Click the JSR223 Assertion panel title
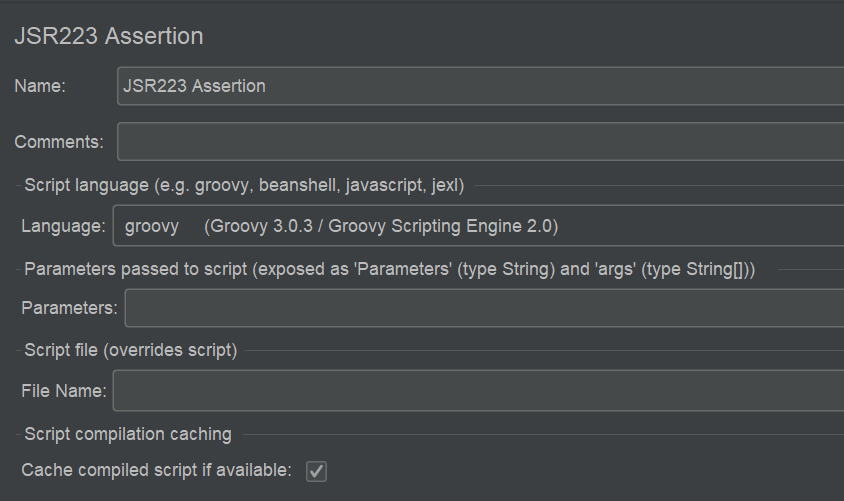 coord(109,36)
